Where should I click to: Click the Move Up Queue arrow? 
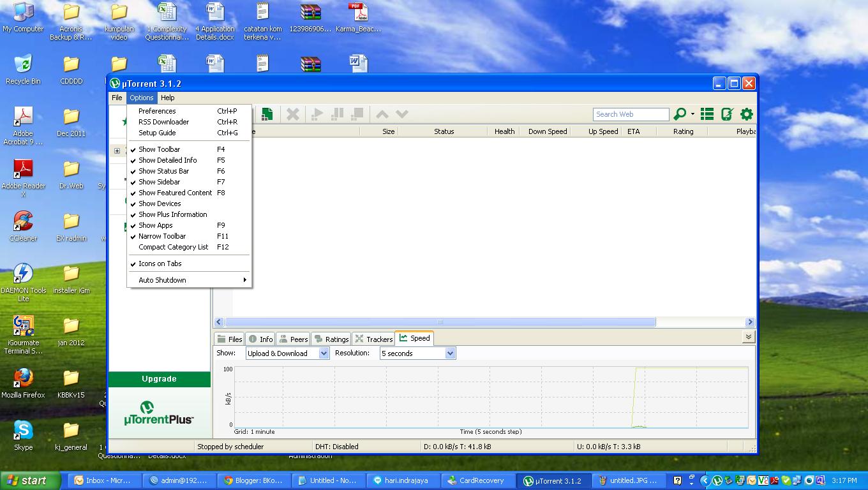point(382,114)
